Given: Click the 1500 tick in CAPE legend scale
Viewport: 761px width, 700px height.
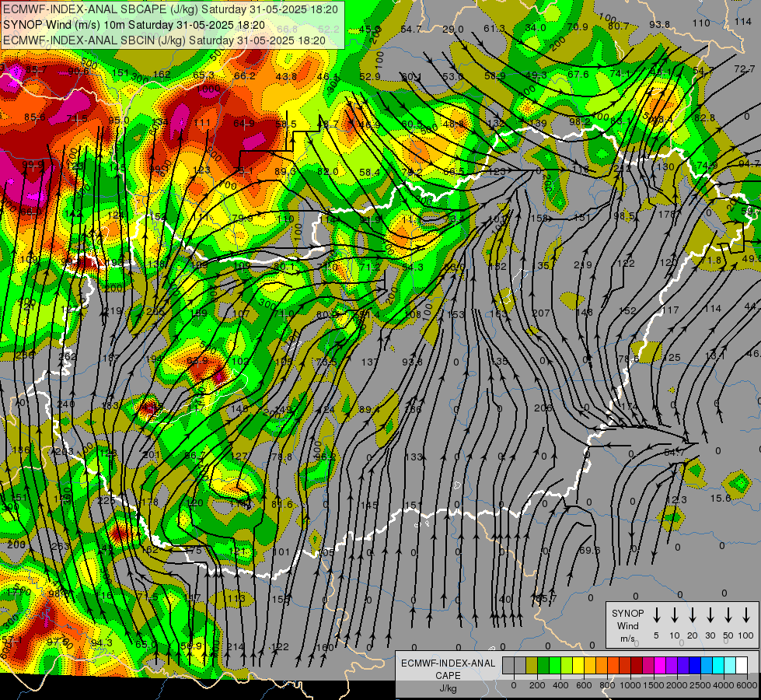Looking at the screenshot, I should (x=653, y=685).
